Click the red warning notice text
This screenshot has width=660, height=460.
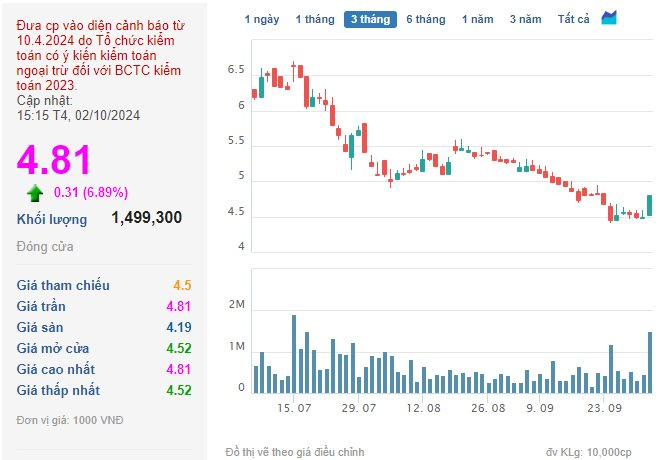click(x=100, y=56)
